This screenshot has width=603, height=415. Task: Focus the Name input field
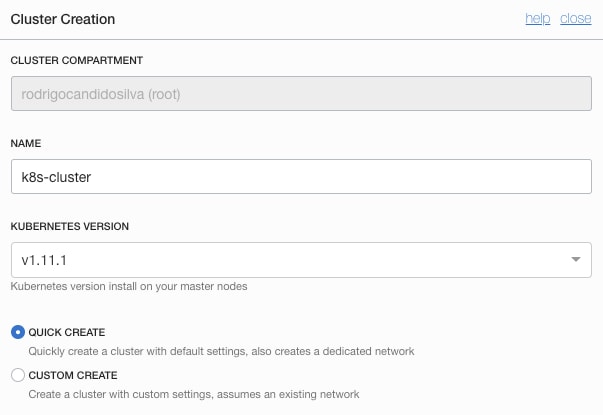click(x=300, y=178)
